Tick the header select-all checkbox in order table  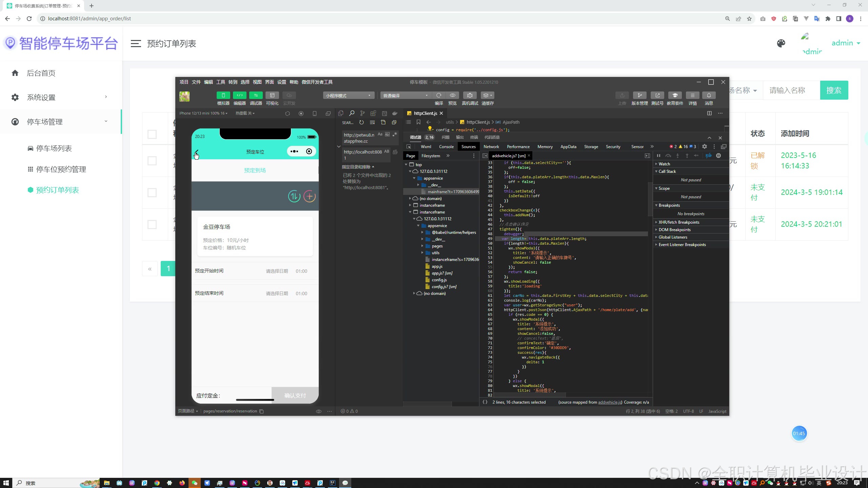(x=152, y=134)
